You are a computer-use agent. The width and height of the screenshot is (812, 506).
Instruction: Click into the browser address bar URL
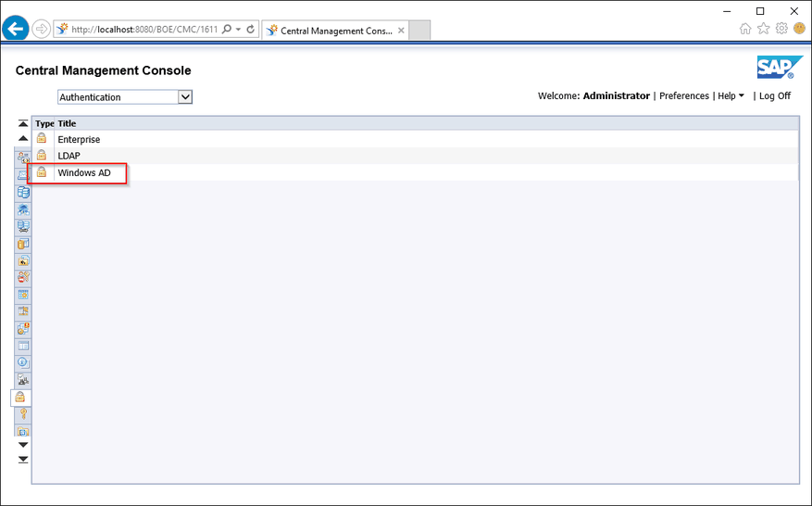click(144, 30)
